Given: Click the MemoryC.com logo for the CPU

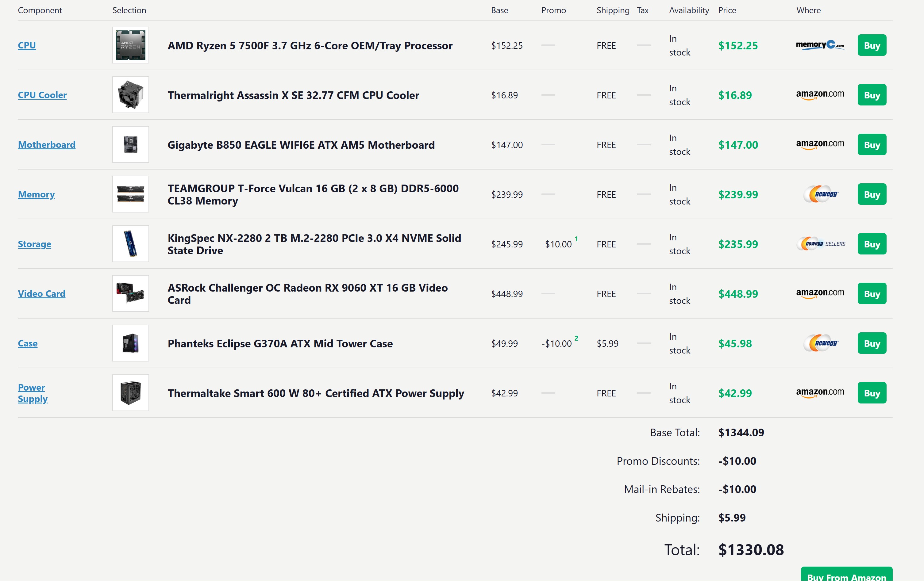Looking at the screenshot, I should [x=820, y=45].
